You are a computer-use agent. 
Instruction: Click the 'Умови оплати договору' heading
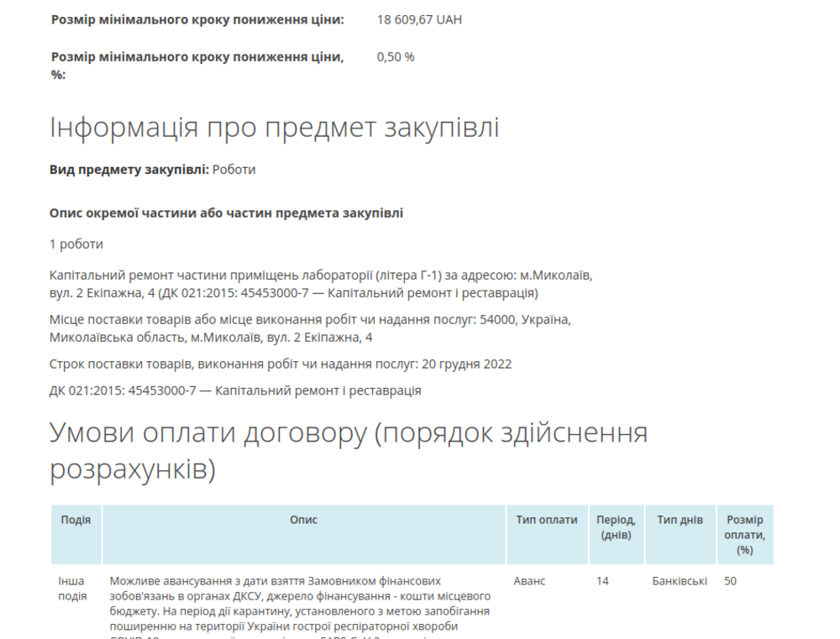(x=349, y=451)
